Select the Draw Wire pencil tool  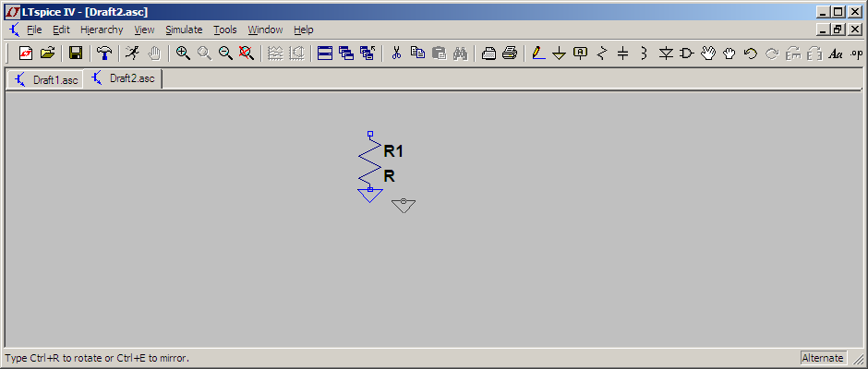click(x=538, y=54)
